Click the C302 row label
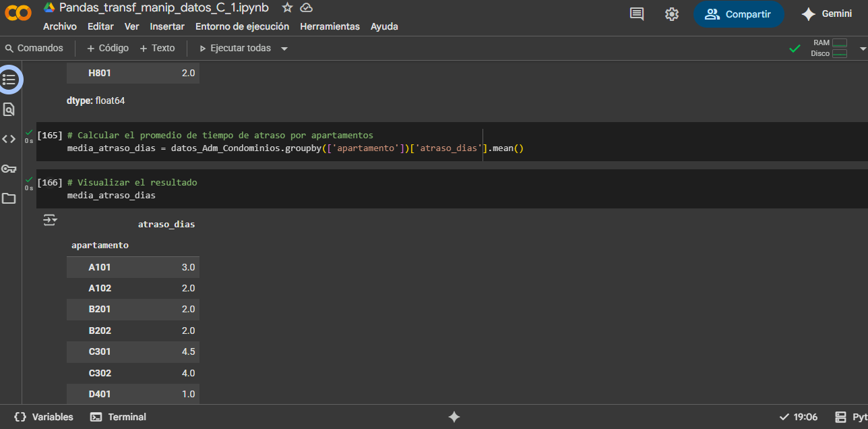Viewport: 868px width, 429px height. pos(100,373)
